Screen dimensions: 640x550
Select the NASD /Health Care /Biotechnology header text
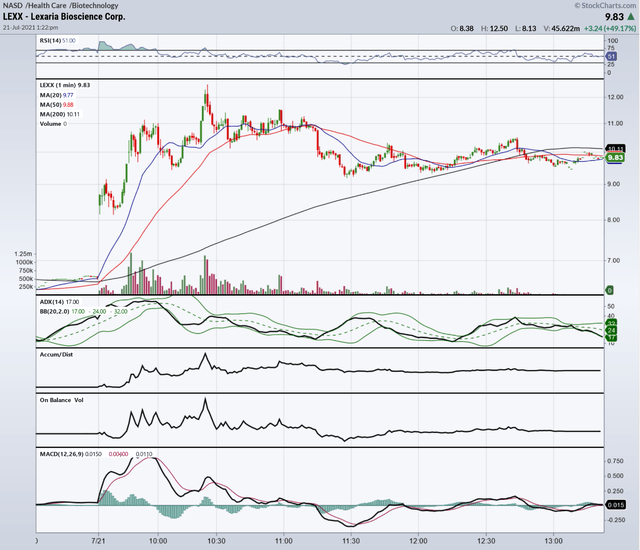(x=60, y=5)
